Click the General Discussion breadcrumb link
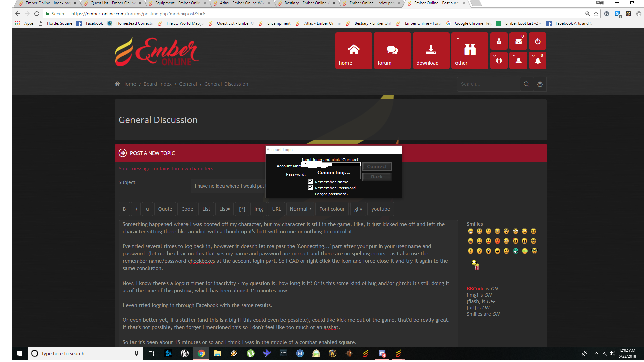The height and width of the screenshot is (362, 644). click(x=226, y=84)
